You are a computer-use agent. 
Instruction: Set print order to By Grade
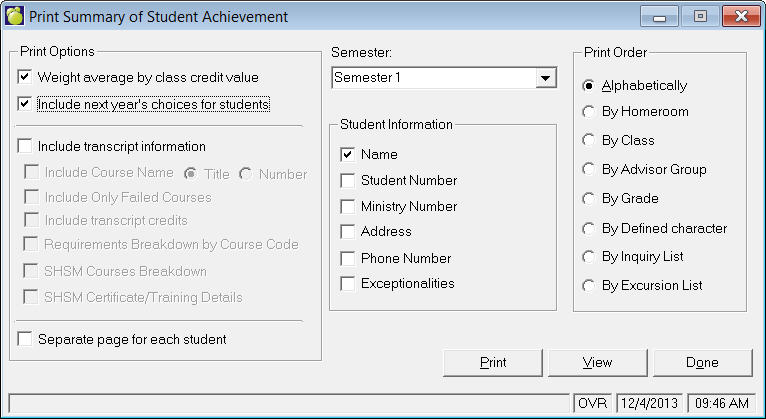[x=590, y=199]
